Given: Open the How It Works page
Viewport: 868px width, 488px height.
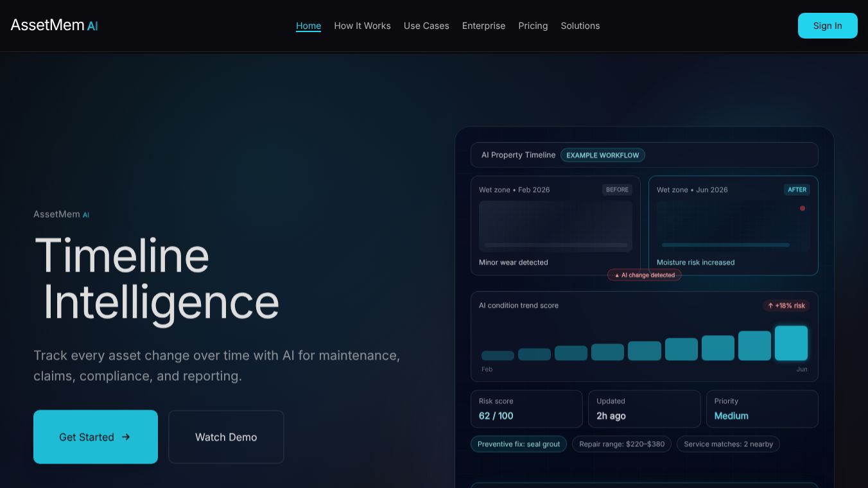Looking at the screenshot, I should (x=362, y=26).
